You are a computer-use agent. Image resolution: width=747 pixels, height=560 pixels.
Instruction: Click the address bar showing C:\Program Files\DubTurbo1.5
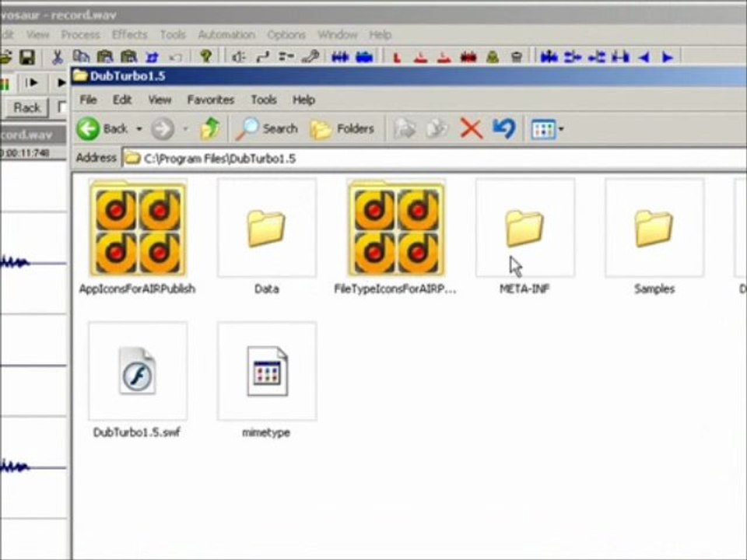(434, 159)
